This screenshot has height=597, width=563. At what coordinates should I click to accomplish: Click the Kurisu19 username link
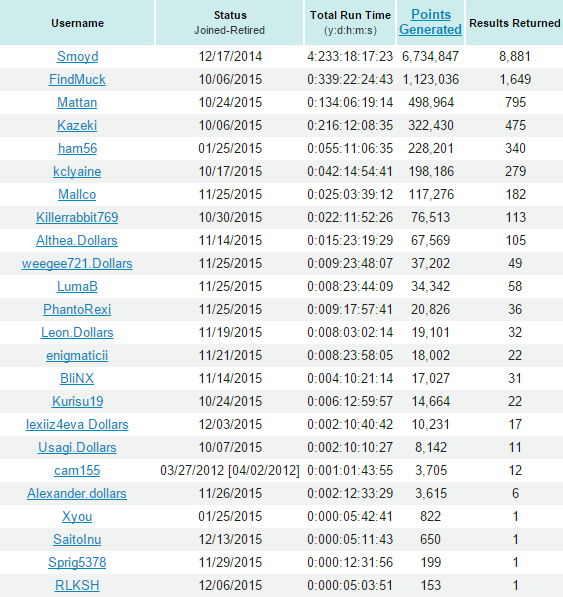click(x=77, y=402)
